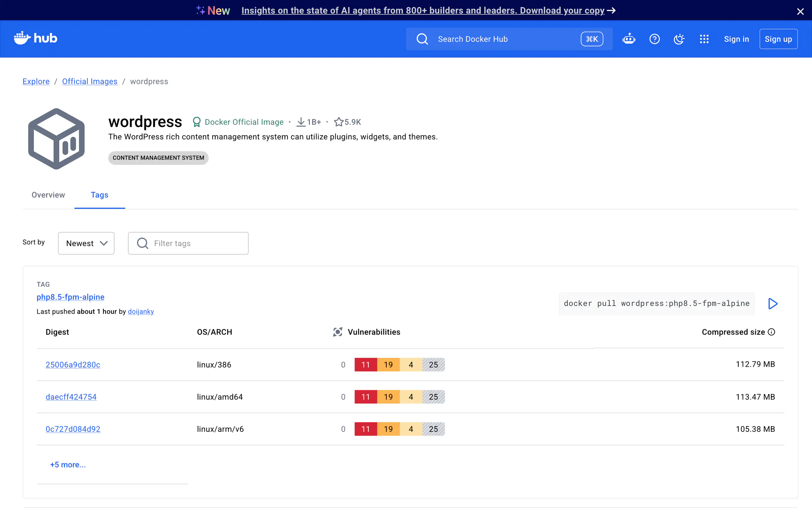The height and width of the screenshot is (508, 812).
Task: Click the Docker Official Image badge icon
Action: [x=197, y=122]
